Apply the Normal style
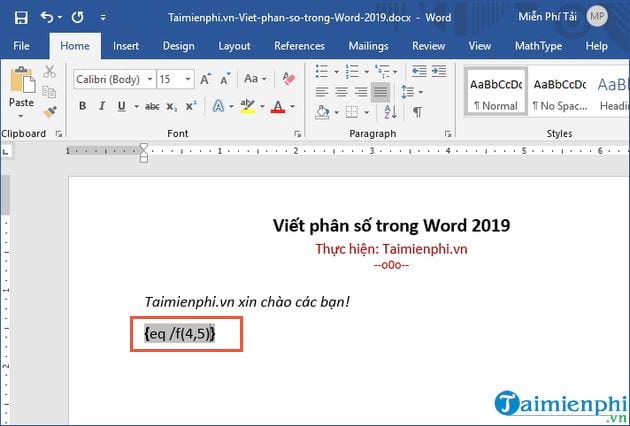Screen dimensions: 630x426 click(x=496, y=92)
